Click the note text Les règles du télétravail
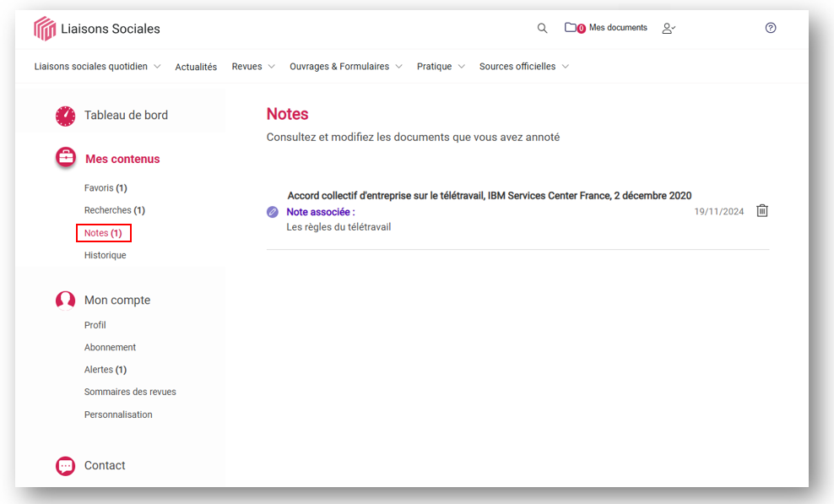 coord(338,227)
